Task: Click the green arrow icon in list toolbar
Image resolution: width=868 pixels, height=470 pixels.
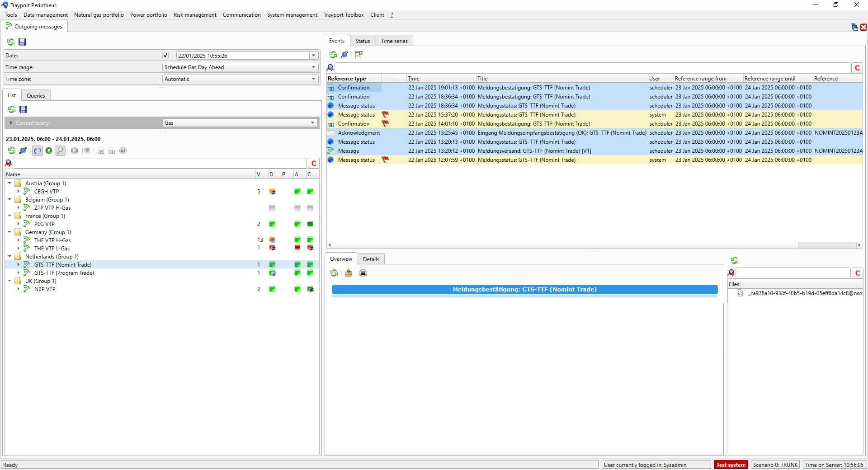Action: (x=49, y=151)
